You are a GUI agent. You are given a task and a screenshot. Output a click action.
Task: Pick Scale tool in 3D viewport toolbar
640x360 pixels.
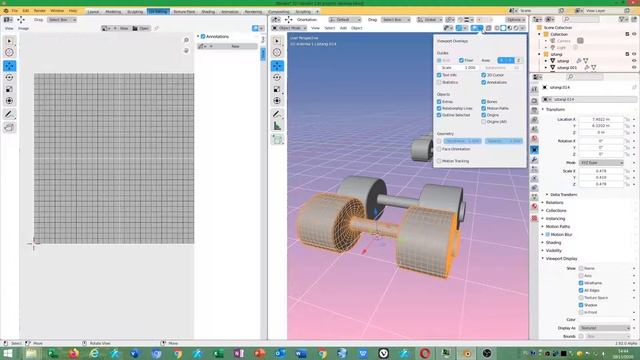click(x=277, y=89)
